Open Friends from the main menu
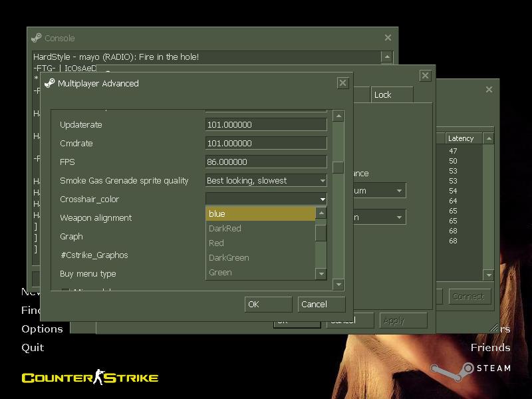Viewport: 532px width, 399px height. pyautogui.click(x=490, y=347)
